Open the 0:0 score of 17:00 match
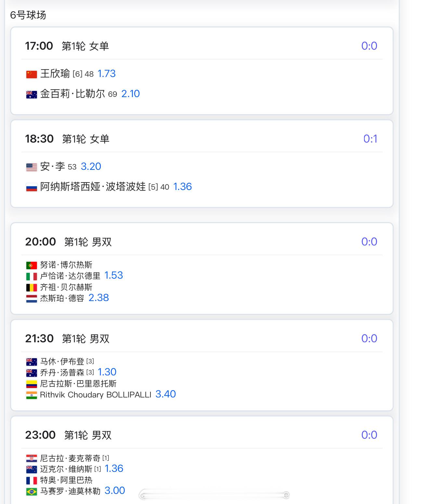 (369, 46)
